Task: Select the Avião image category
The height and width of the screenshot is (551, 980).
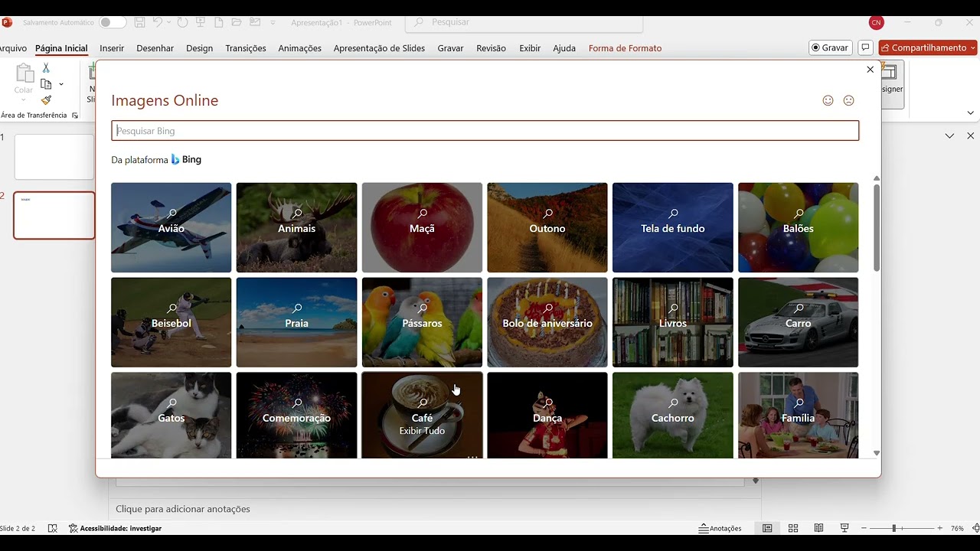Action: coord(171,227)
